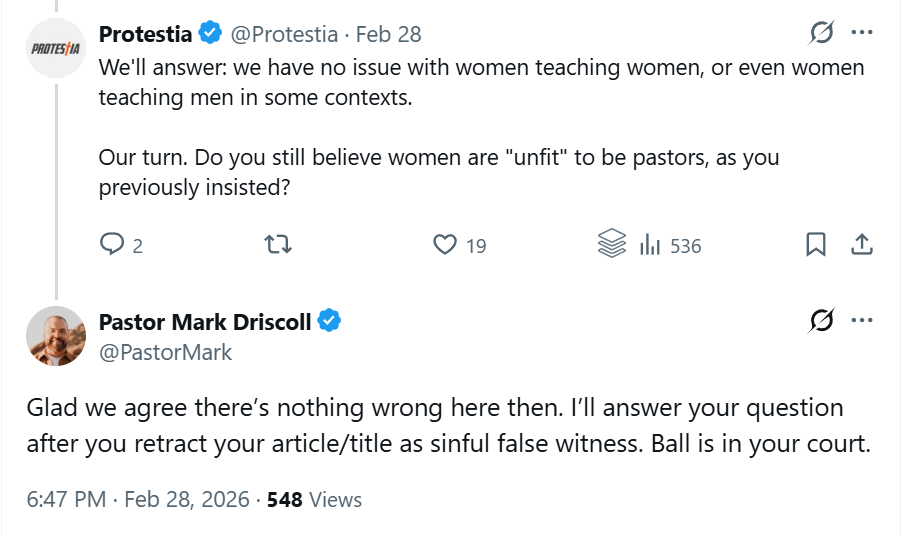The height and width of the screenshot is (536, 905).
Task: Open the @PastorMark handle
Action: click(165, 351)
